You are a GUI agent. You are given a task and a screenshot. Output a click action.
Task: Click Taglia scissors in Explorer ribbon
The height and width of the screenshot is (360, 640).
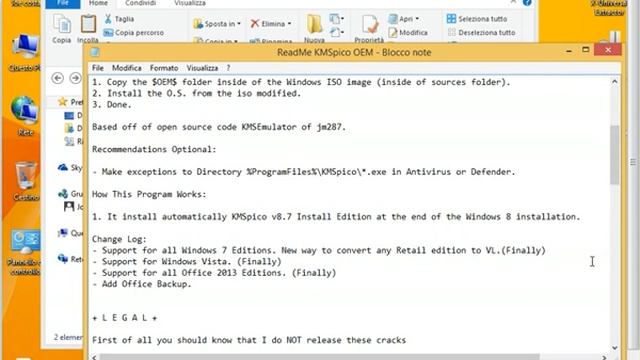(119, 19)
